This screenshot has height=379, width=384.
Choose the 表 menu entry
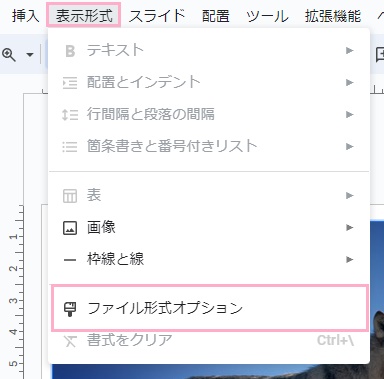point(209,195)
